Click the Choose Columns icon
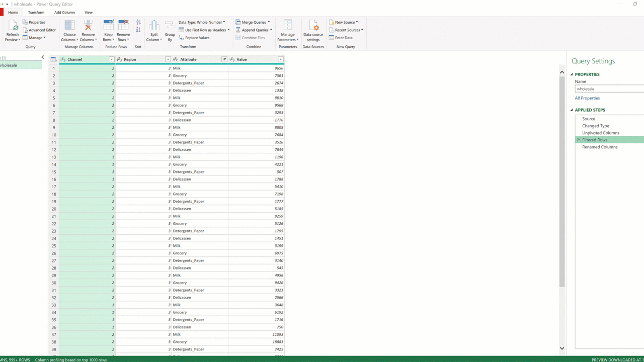The height and width of the screenshot is (362, 644). click(69, 26)
